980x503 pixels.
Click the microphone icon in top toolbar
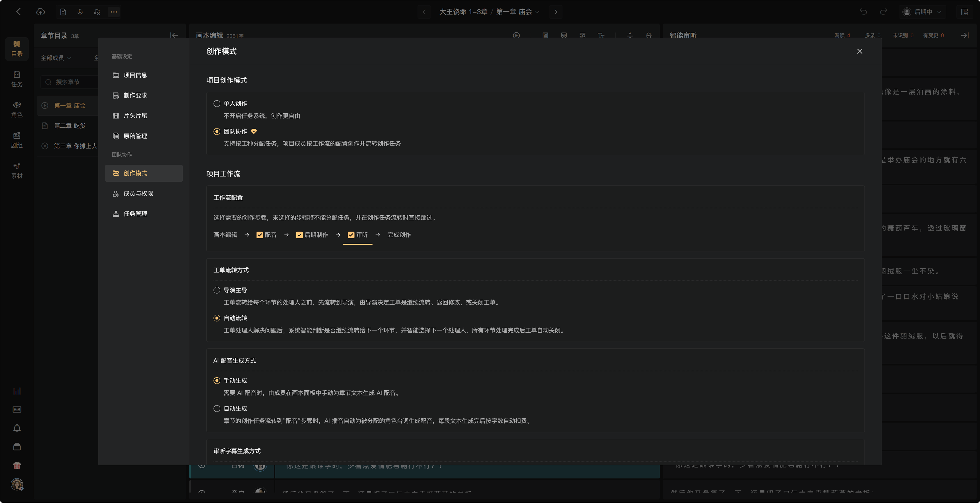tap(80, 12)
